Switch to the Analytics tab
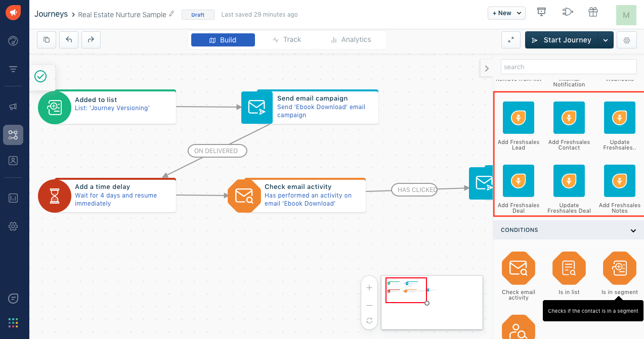644x339 pixels. (353, 39)
